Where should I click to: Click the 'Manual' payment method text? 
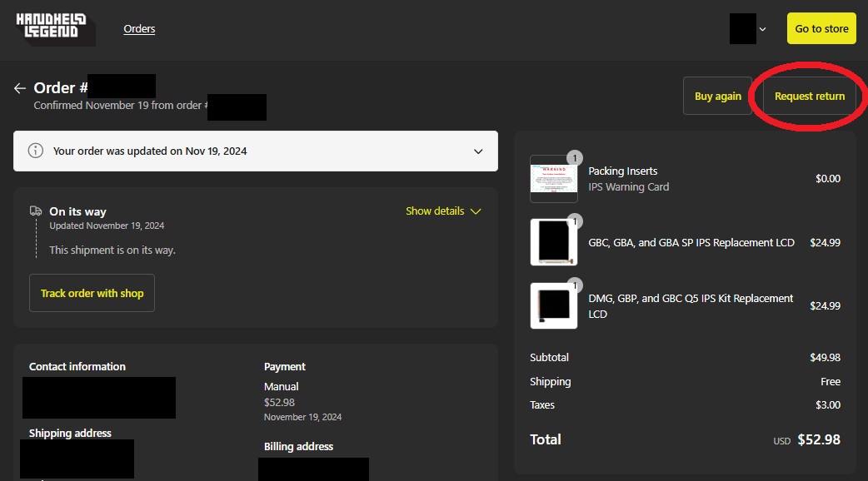pyautogui.click(x=282, y=386)
